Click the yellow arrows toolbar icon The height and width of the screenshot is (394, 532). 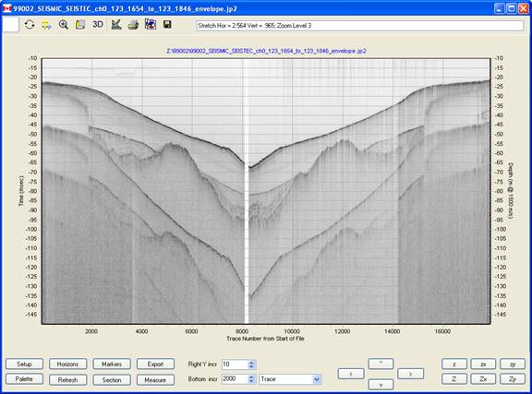point(46,25)
